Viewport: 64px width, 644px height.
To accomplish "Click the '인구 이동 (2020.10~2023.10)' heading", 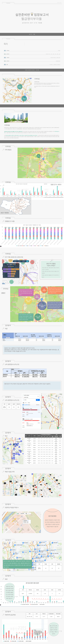I will pos(14,257).
